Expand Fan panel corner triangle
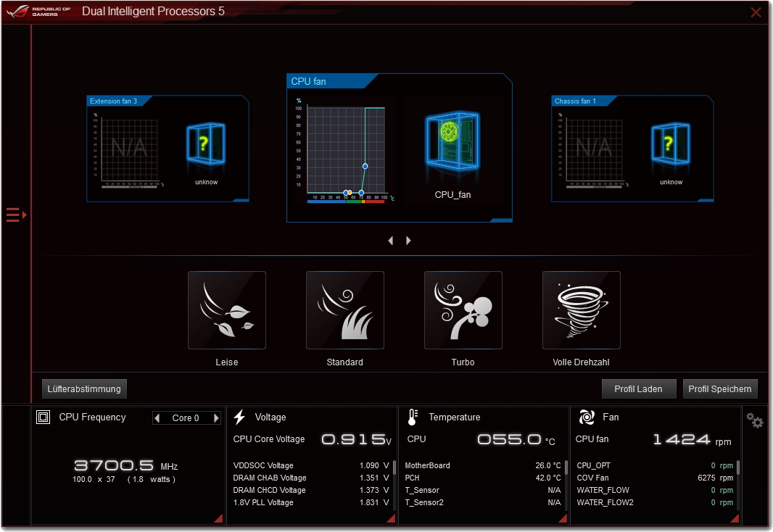The image size is (773, 532). click(x=735, y=518)
